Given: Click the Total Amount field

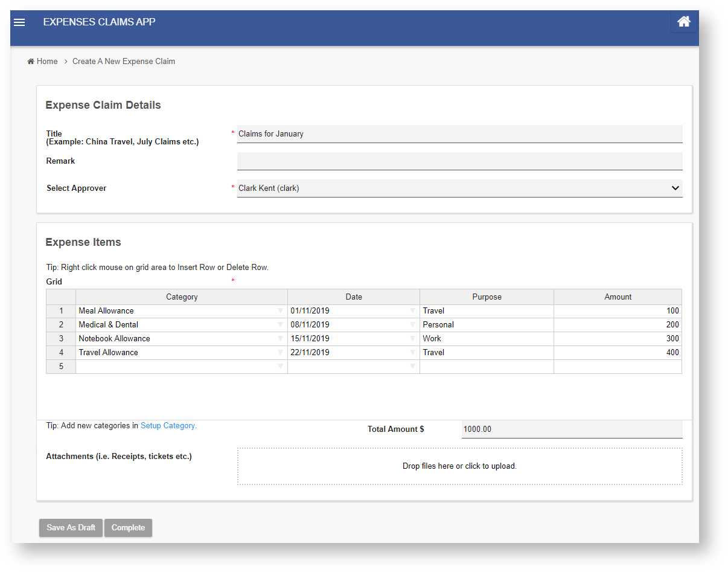Looking at the screenshot, I should (571, 429).
